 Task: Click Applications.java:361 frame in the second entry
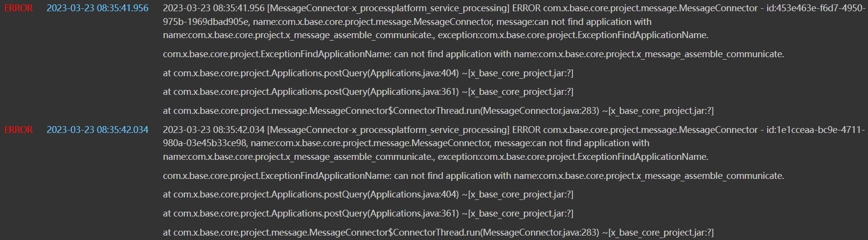tap(368, 214)
